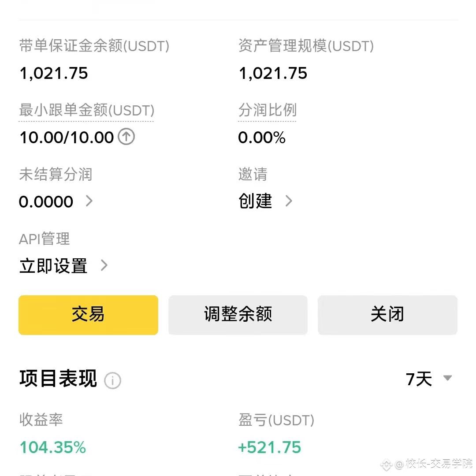Tap the underlined 最小跟单金额(USDT) label
The height and width of the screenshot is (476, 476).
pyautogui.click(x=86, y=110)
